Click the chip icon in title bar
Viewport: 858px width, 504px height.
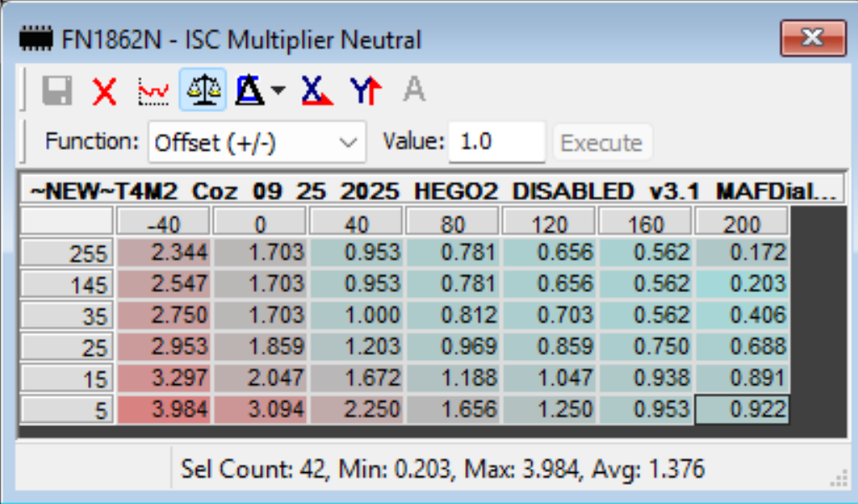click(37, 39)
